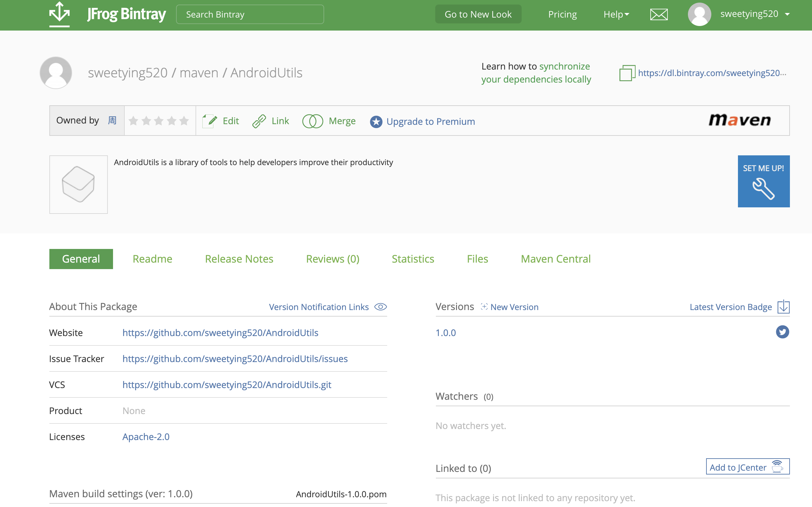Open the mail envelope inbox icon

[x=658, y=14]
